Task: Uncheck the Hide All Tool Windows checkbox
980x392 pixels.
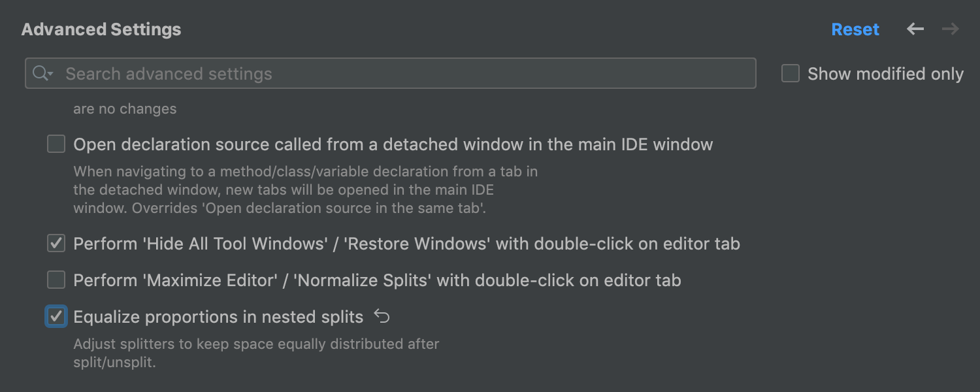Action: point(56,244)
